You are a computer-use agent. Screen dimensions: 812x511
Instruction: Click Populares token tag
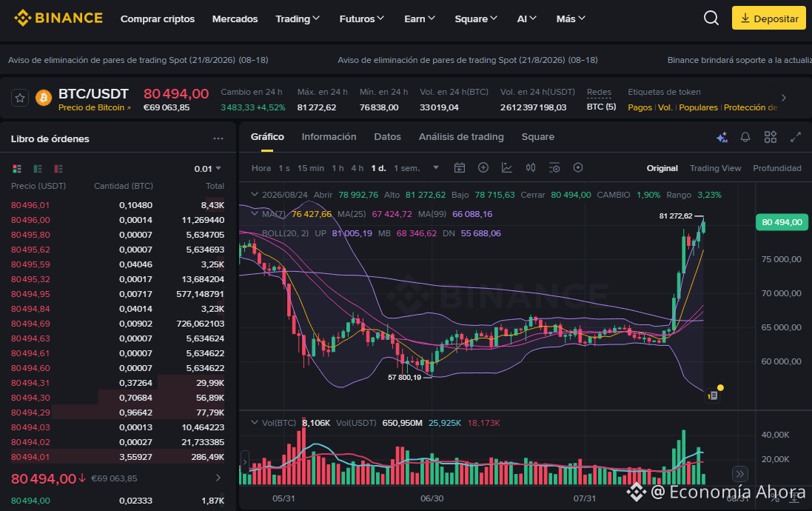pos(698,107)
